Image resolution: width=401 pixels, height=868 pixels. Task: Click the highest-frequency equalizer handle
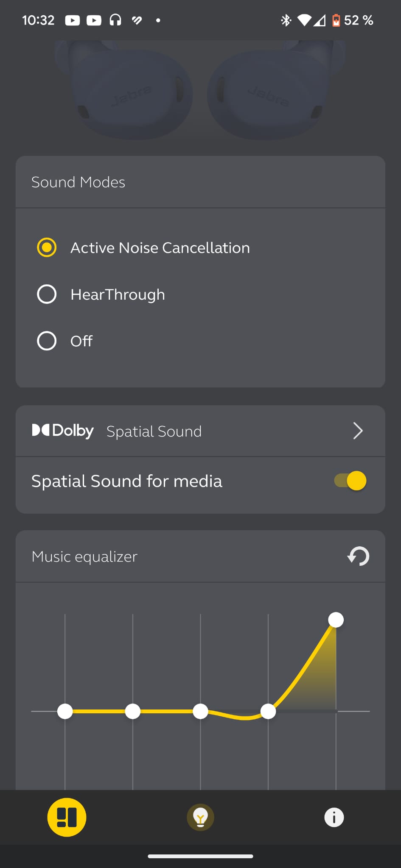tap(336, 620)
